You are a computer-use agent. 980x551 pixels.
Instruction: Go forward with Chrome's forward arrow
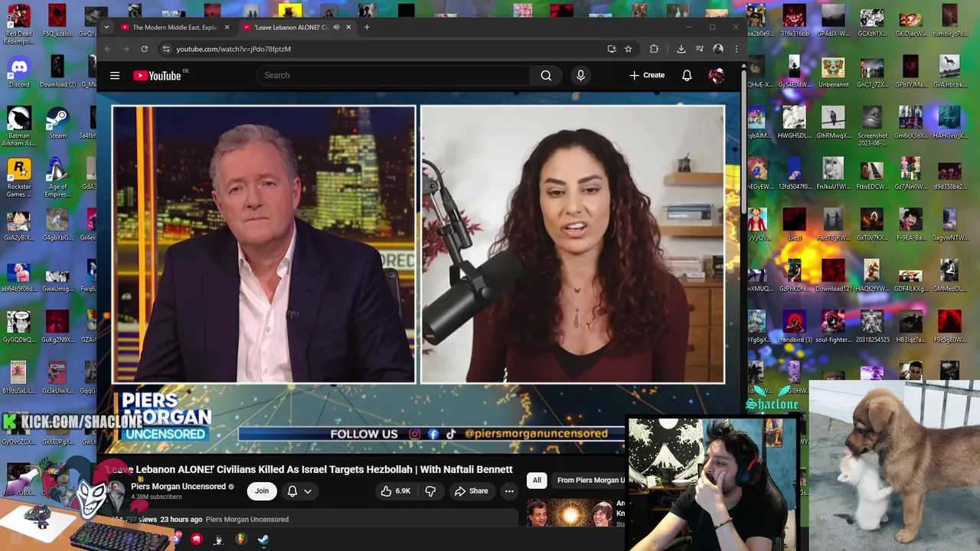click(x=126, y=49)
